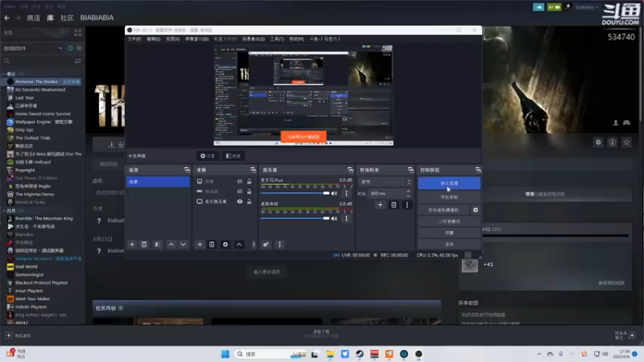This screenshot has width=644, height=362.
Task: Open virtual camera settings gear
Action: (476, 210)
